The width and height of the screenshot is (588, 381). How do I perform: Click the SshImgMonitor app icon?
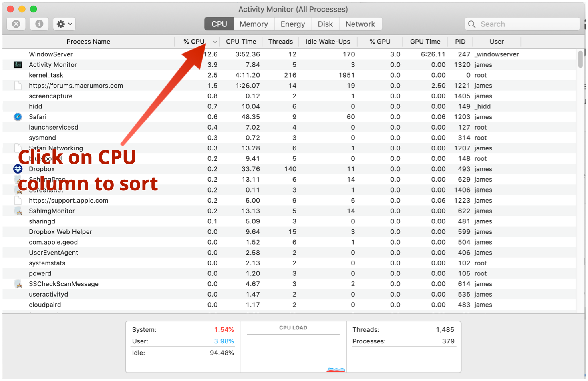tap(18, 211)
